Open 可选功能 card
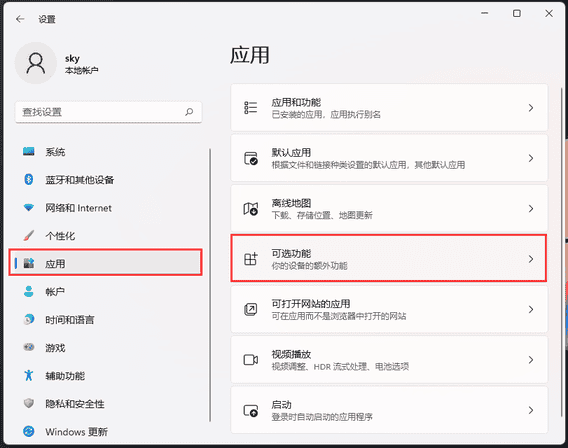Image resolution: width=568 pixels, height=448 pixels. [x=389, y=258]
